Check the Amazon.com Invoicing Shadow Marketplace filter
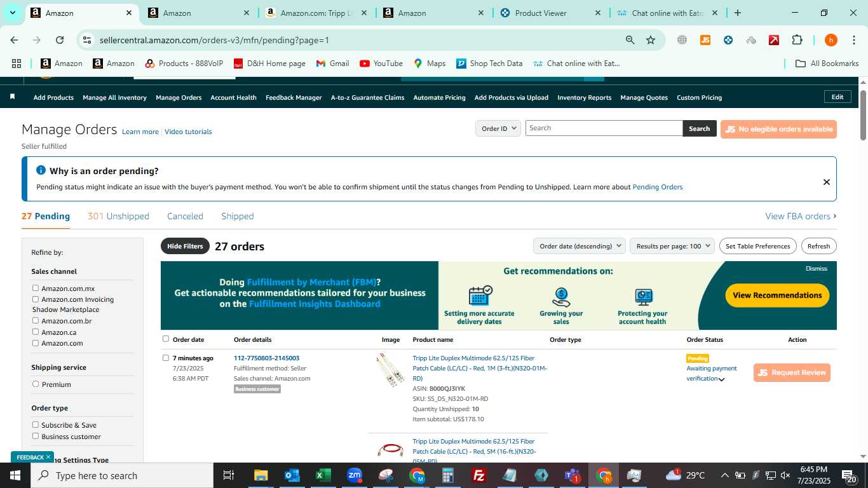Image resolution: width=868 pixels, height=488 pixels. tap(36, 299)
